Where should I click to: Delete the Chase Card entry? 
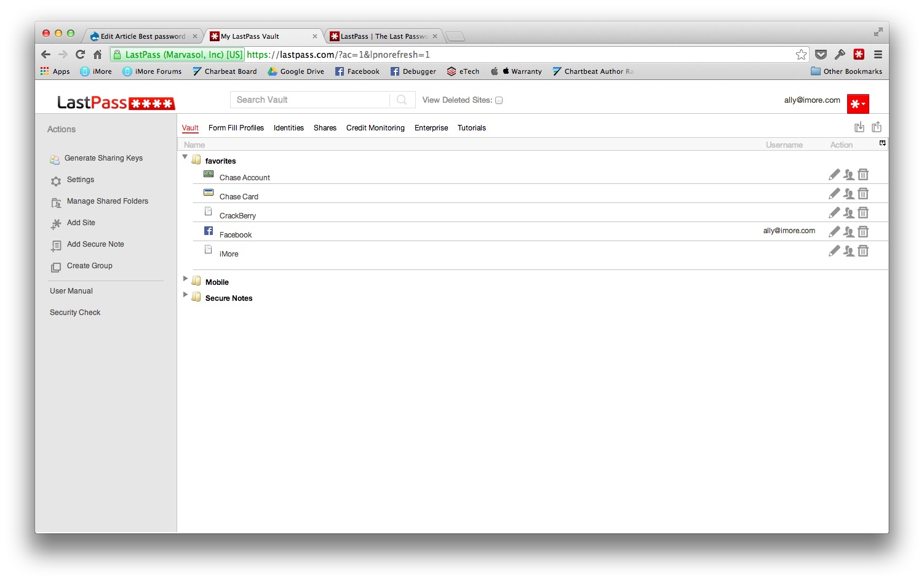863,194
